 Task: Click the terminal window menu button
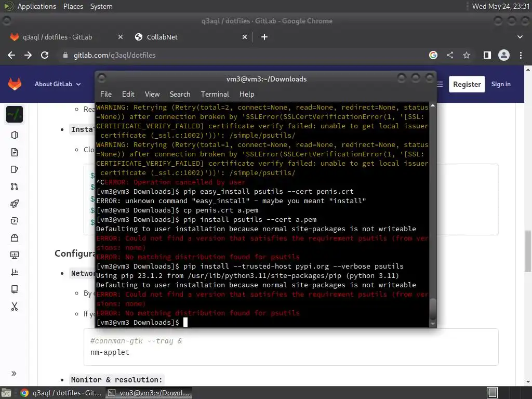[x=101, y=78]
